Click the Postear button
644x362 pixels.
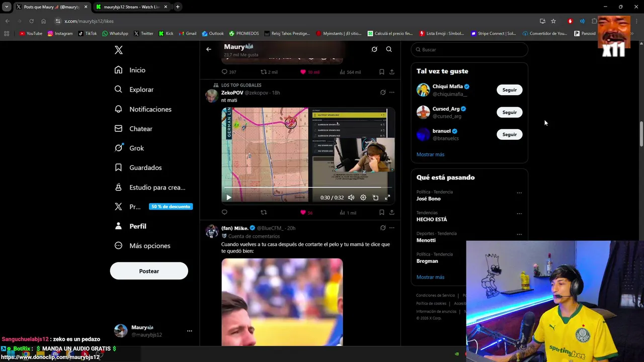[x=149, y=271]
